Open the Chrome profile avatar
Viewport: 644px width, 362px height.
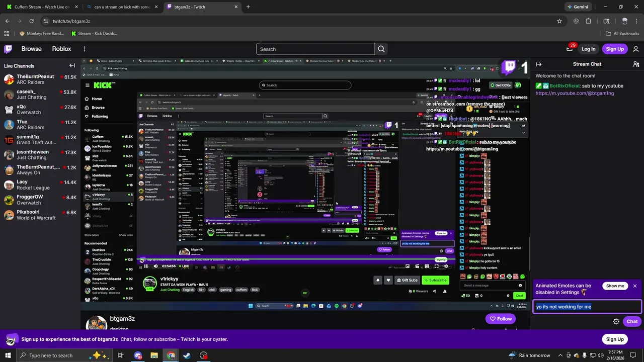click(x=624, y=21)
